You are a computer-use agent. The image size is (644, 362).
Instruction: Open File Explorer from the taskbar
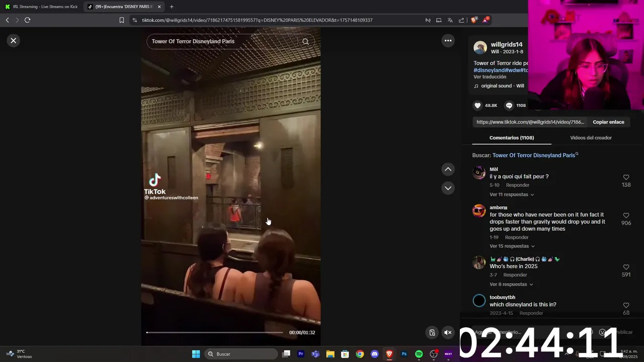point(330,354)
